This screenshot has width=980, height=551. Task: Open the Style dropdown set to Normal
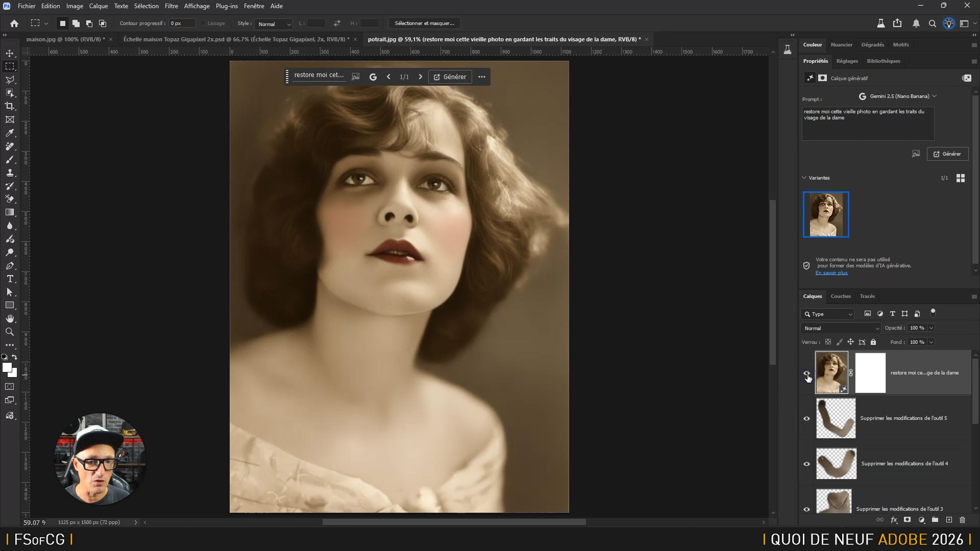(x=274, y=24)
